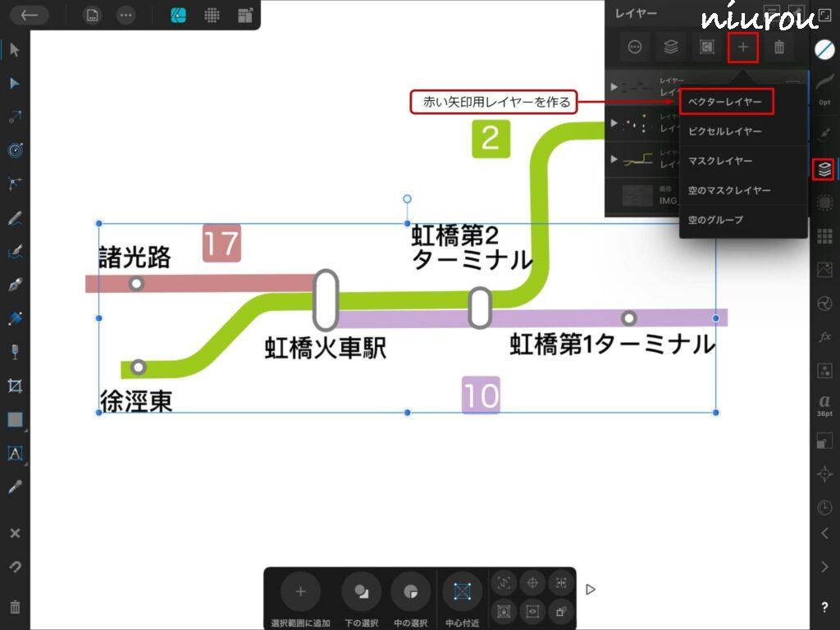Open the fx layer effects studio
The width and height of the screenshot is (840, 630).
click(824, 337)
